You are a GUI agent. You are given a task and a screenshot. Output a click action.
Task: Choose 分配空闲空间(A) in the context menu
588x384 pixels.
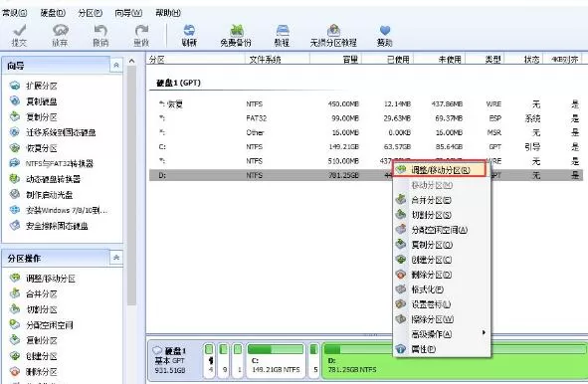pyautogui.click(x=443, y=230)
